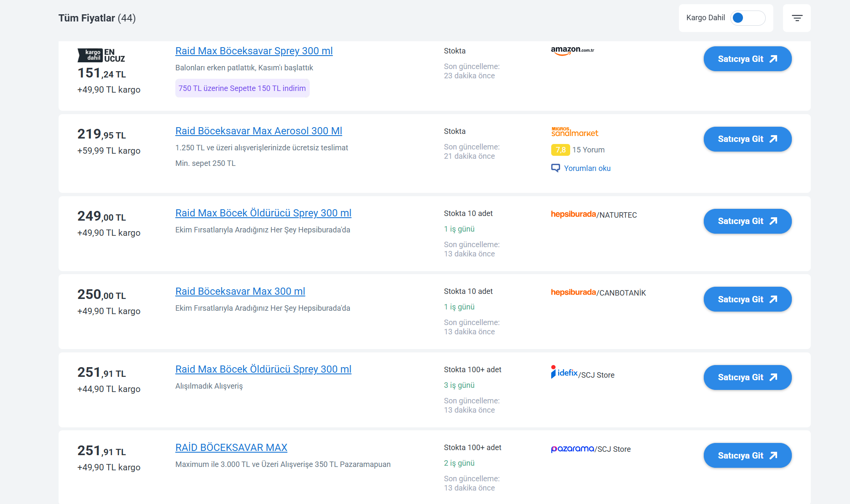This screenshot has height=504, width=850.
Task: Go to the Amazon seller via Satıcıya Git
Action: click(x=747, y=59)
